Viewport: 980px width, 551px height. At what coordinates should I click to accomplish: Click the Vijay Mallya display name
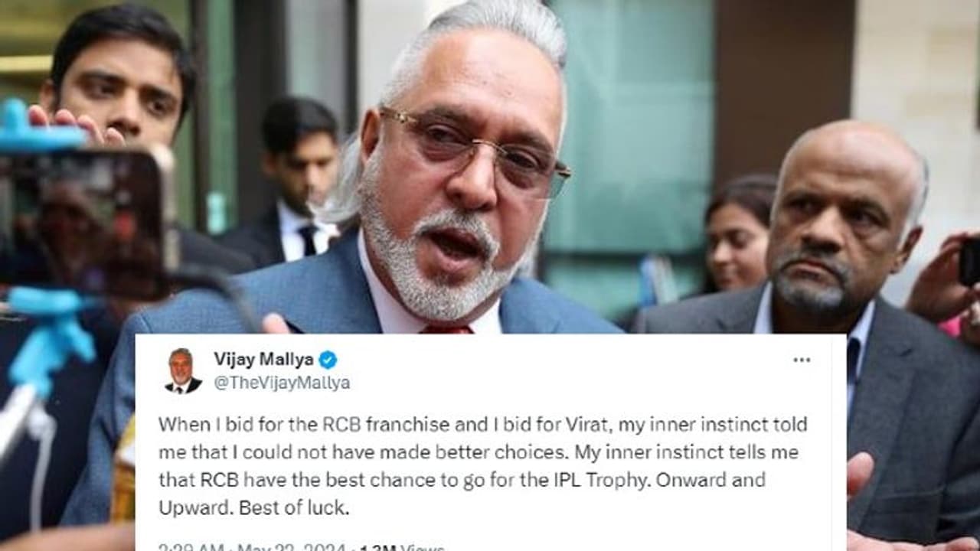coord(263,360)
